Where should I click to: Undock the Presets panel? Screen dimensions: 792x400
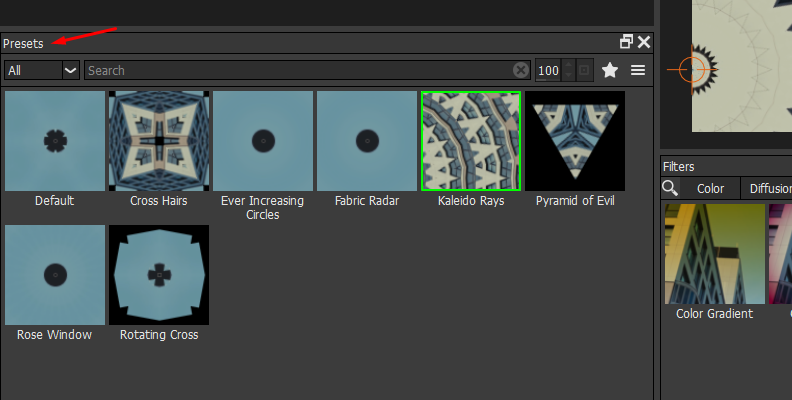(x=626, y=42)
